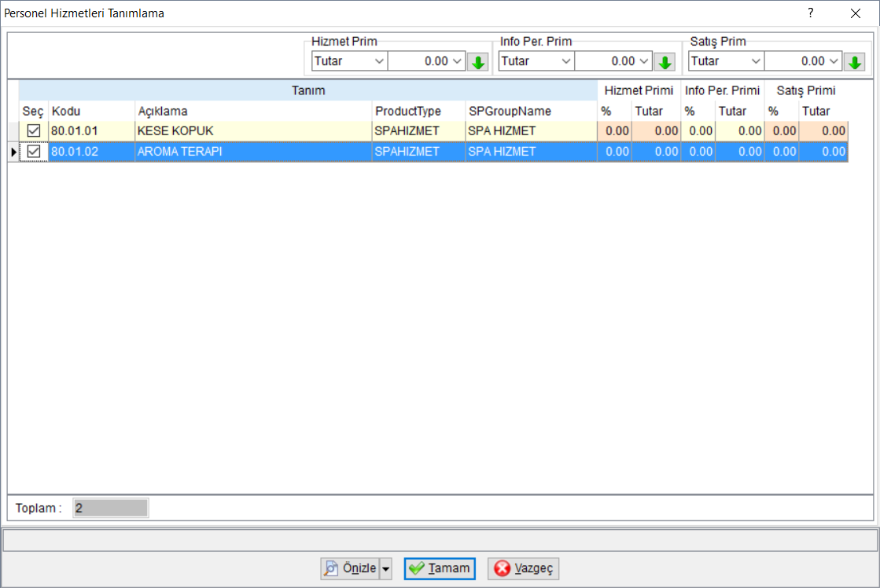880x588 pixels.
Task: Select the KESE KOPUK description cell
Action: coord(253,130)
